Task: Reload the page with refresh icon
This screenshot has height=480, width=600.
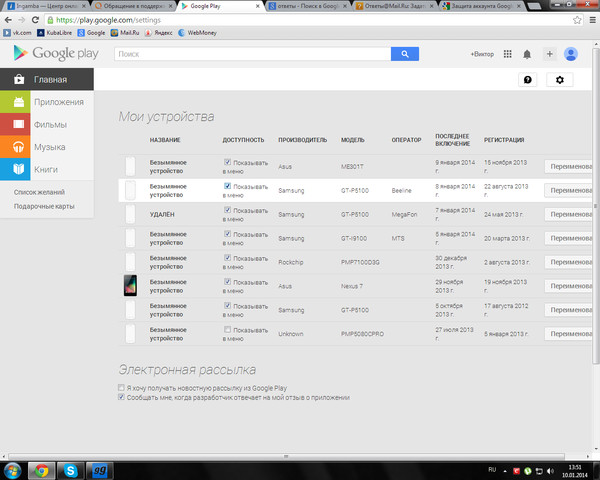Action: pyautogui.click(x=35, y=20)
